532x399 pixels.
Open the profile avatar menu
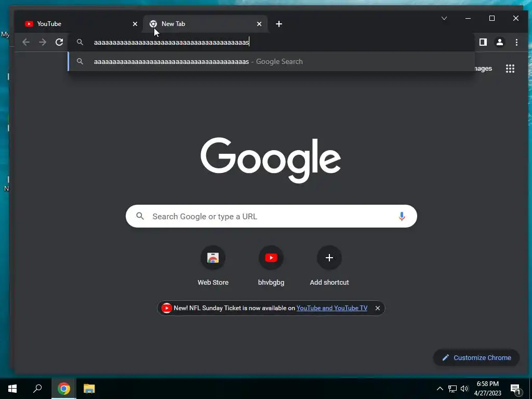point(500,42)
